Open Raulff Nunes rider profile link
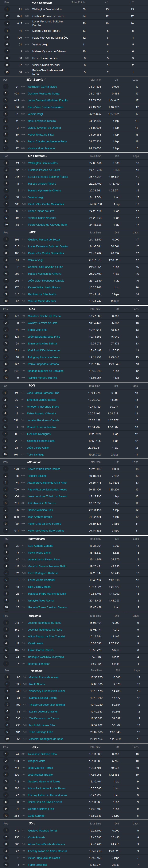The height and width of the screenshot is (868, 148). [37, 684]
